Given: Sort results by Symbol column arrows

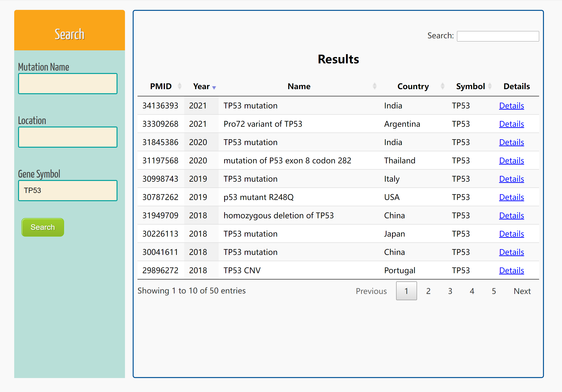Looking at the screenshot, I should tap(490, 86).
